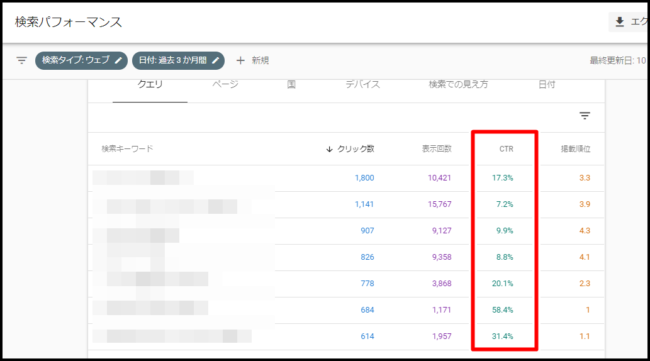The image size is (650, 361).
Task: Edit the 検索タイプ: ウェブ filter chip
Action: tap(81, 61)
